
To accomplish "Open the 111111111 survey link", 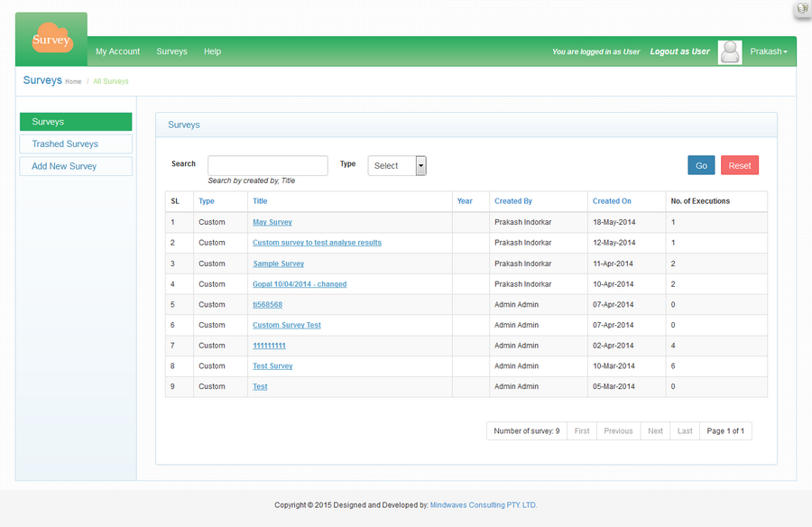I will (x=269, y=346).
